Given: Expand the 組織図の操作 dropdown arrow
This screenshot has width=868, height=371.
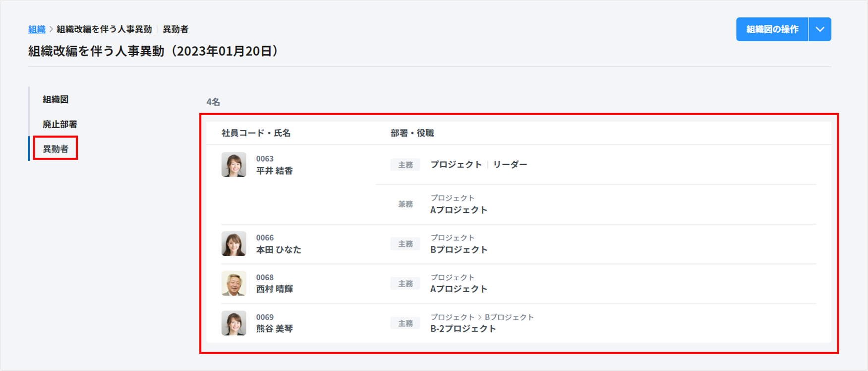Looking at the screenshot, I should point(820,29).
